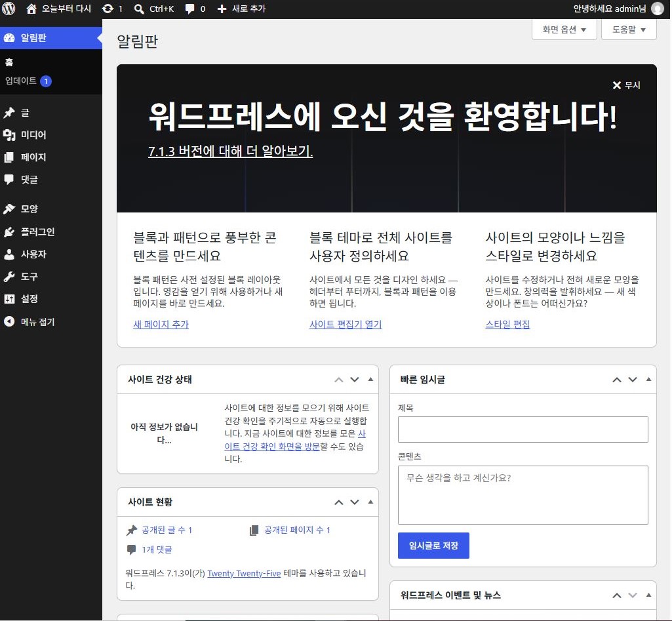
Task: Click '사이트 편집기 열기' link
Action: [x=346, y=325]
